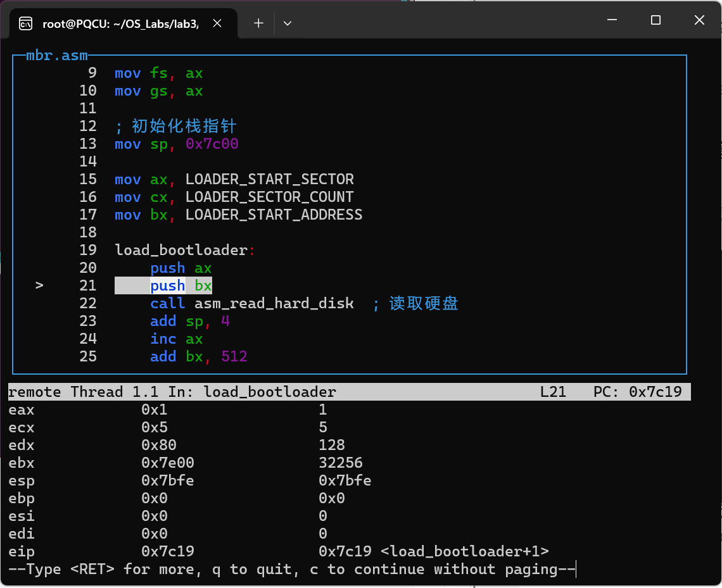
Task: Click the 'load_bootloader:' label on line 19
Action: [185, 250]
